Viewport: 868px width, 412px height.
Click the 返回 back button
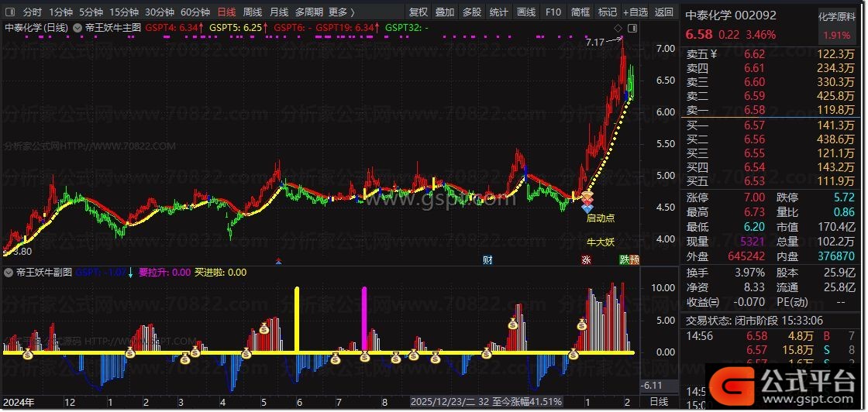(664, 12)
